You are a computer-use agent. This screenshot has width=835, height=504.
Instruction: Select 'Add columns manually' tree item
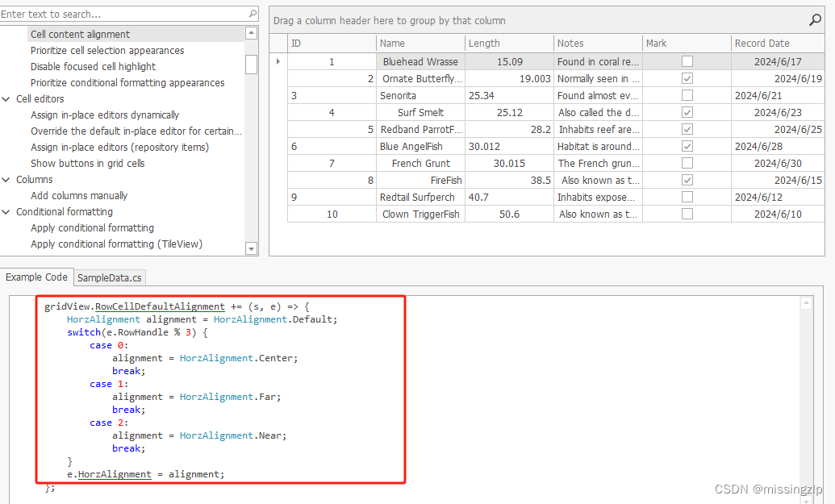point(79,195)
